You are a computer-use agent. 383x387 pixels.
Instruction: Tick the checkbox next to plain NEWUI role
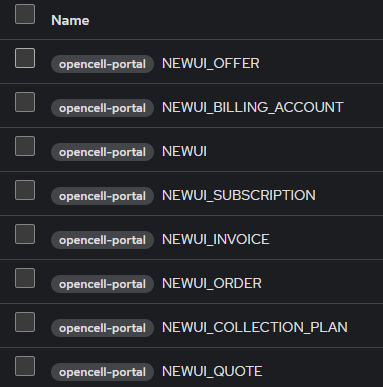pyautogui.click(x=25, y=146)
